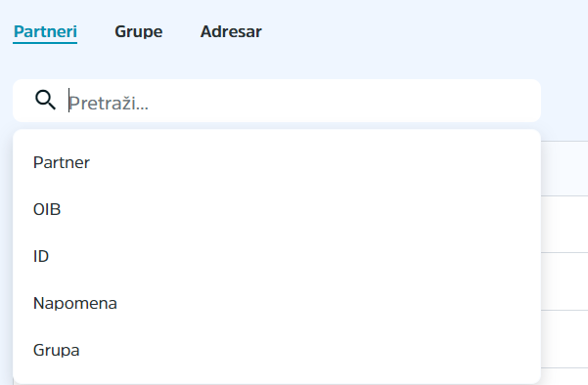Image resolution: width=588 pixels, height=385 pixels.
Task: Switch to the Grupe tab
Action: [x=138, y=31]
